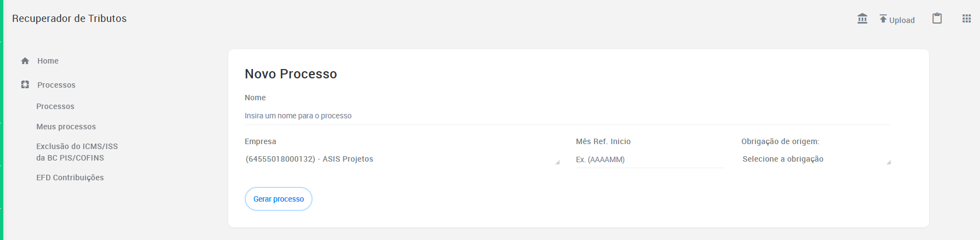
Task: Click the Recuperador de Tributos title
Action: pyautogui.click(x=69, y=18)
